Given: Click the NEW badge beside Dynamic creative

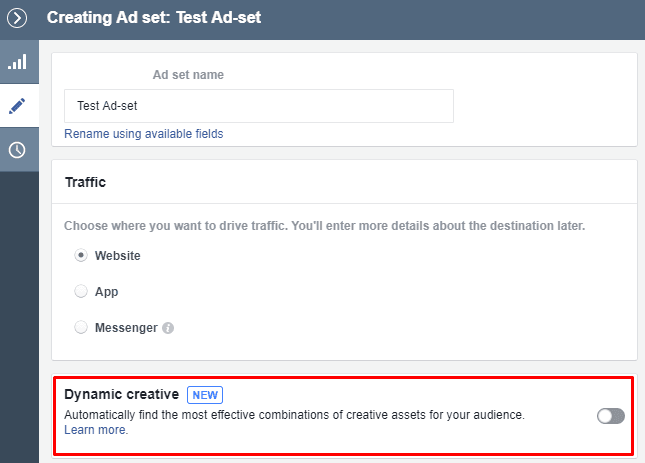Looking at the screenshot, I should click(x=205, y=395).
